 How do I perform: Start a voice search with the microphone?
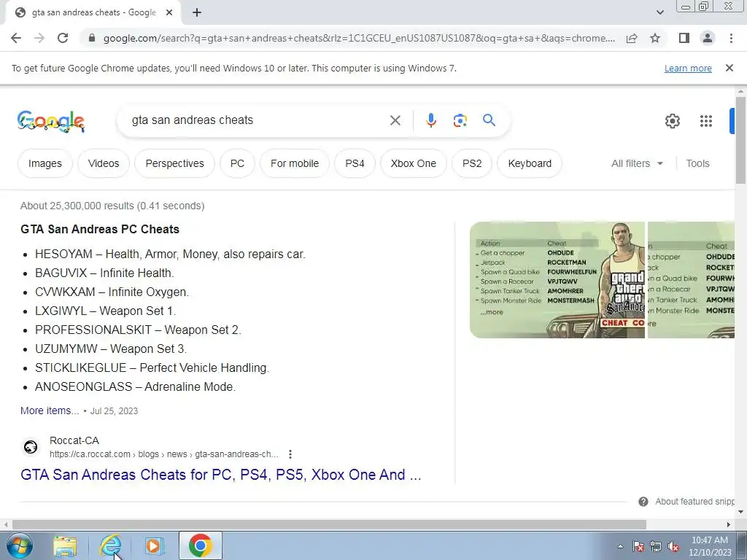coord(430,120)
